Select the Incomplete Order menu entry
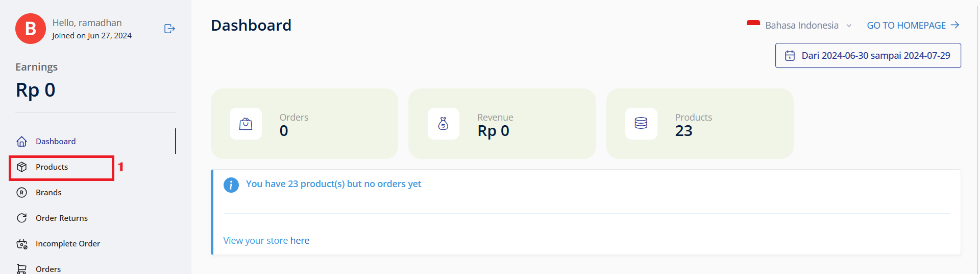This screenshot has height=274, width=980. [x=68, y=244]
